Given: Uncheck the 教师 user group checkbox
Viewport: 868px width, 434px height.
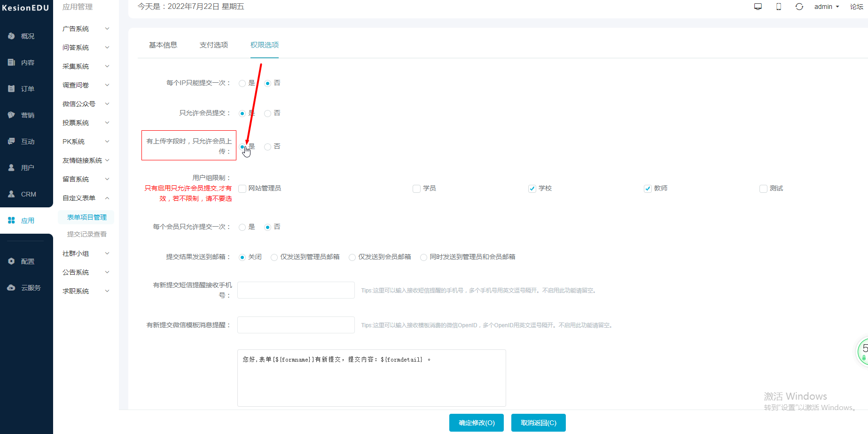Looking at the screenshot, I should click(x=648, y=189).
